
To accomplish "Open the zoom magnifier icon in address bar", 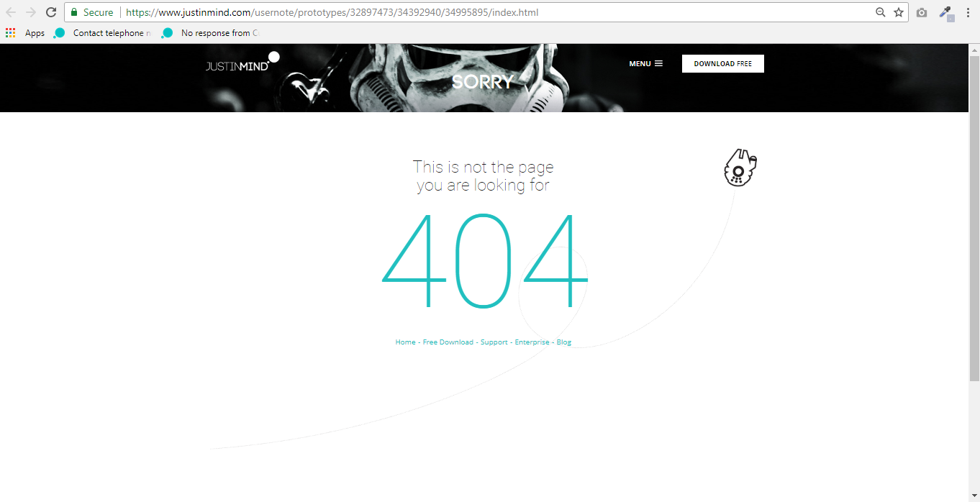I will pyautogui.click(x=880, y=12).
